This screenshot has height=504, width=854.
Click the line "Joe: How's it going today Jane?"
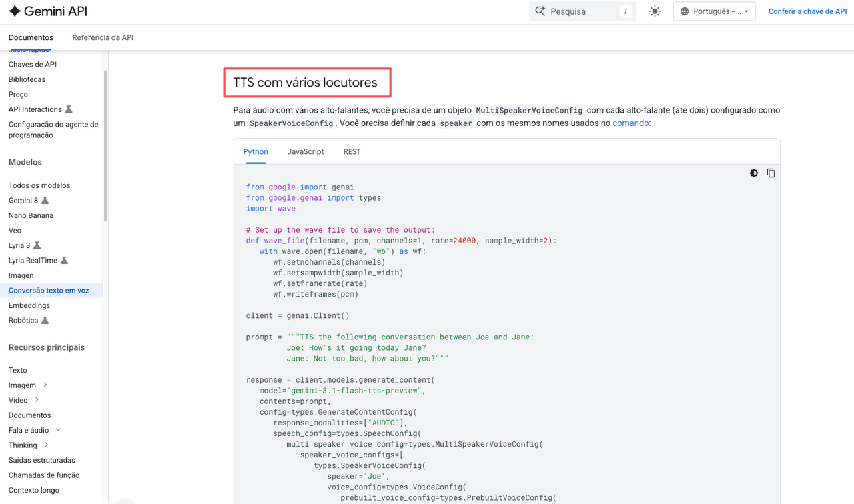pyautogui.click(x=356, y=348)
